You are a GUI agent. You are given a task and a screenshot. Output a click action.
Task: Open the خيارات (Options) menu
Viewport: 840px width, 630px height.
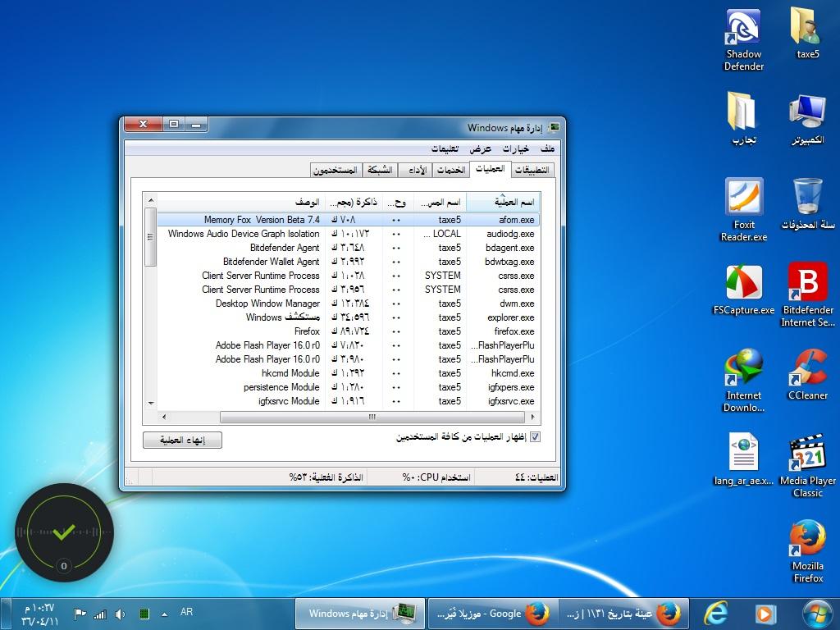515,148
